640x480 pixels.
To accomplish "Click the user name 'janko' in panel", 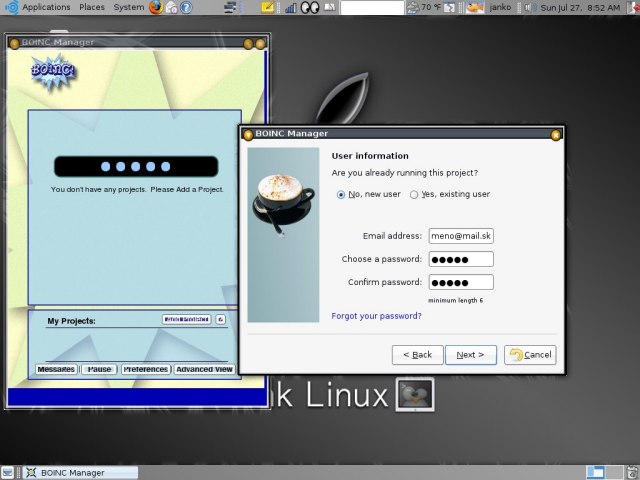I will (x=500, y=7).
